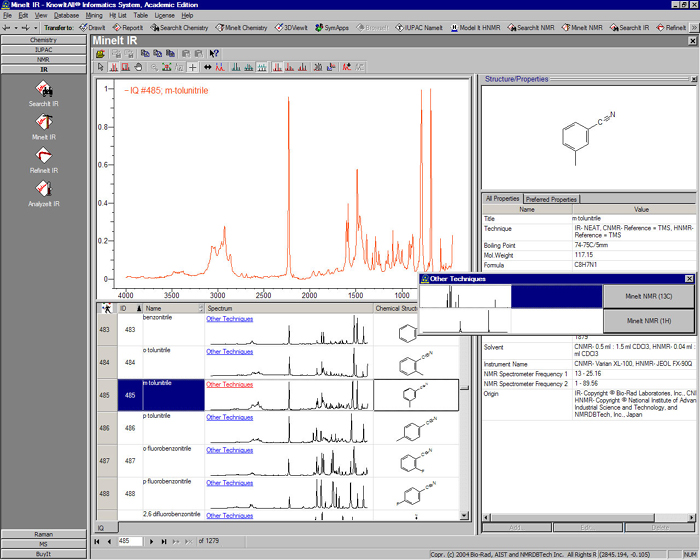Screen dimensions: 700x560
Task: Switch to the Preferred Properties tab
Action: 551,199
